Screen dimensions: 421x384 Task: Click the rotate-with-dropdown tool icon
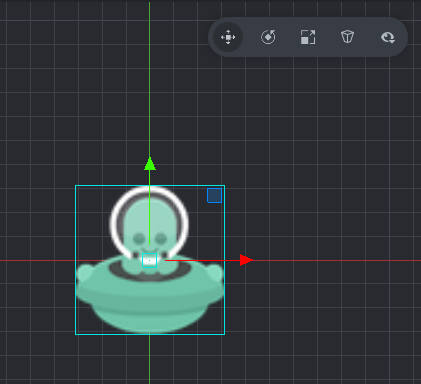[388, 37]
